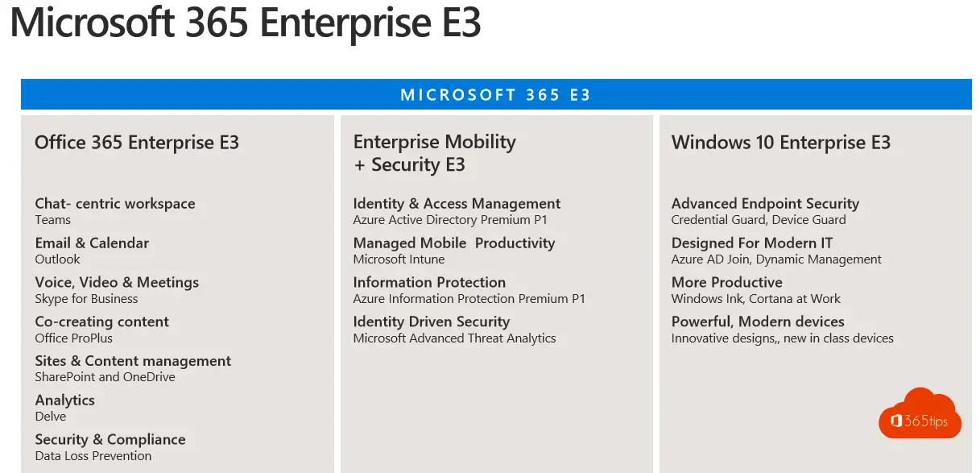
Task: Select the Co-creating content item
Action: [x=102, y=330]
